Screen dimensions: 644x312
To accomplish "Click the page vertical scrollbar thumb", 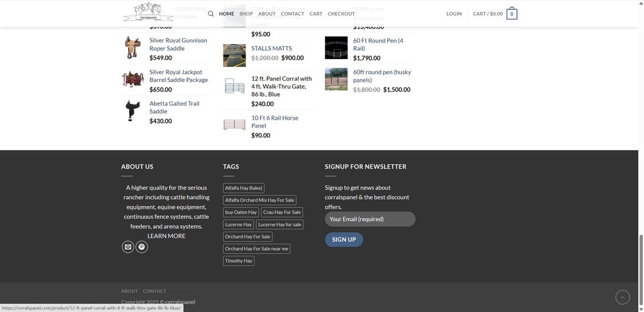I will 641,270.
